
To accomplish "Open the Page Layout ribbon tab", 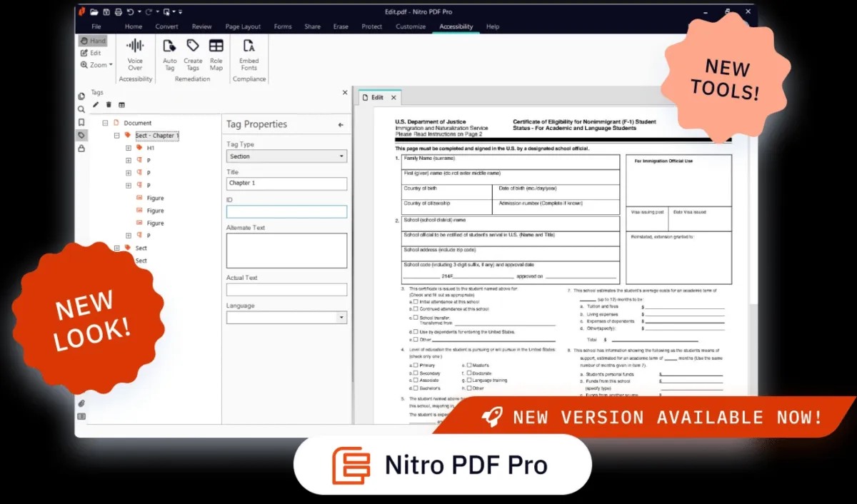I will tap(243, 26).
